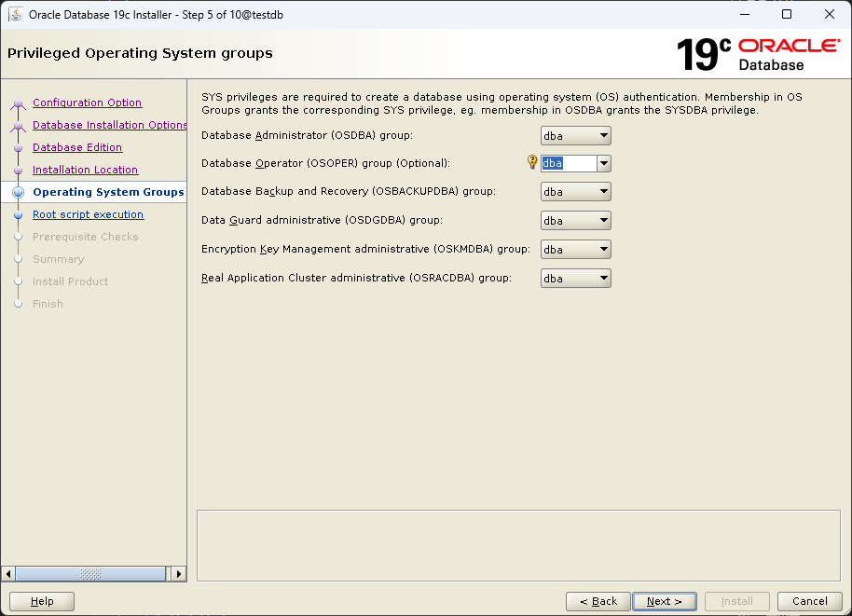Click the Finish step text
This screenshot has height=616, width=852.
pyautogui.click(x=48, y=304)
